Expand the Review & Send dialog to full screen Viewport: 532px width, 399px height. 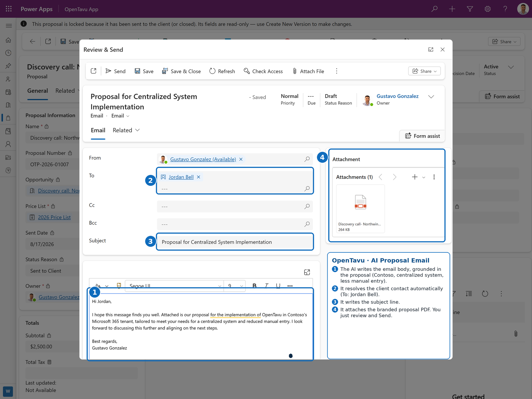(431, 50)
